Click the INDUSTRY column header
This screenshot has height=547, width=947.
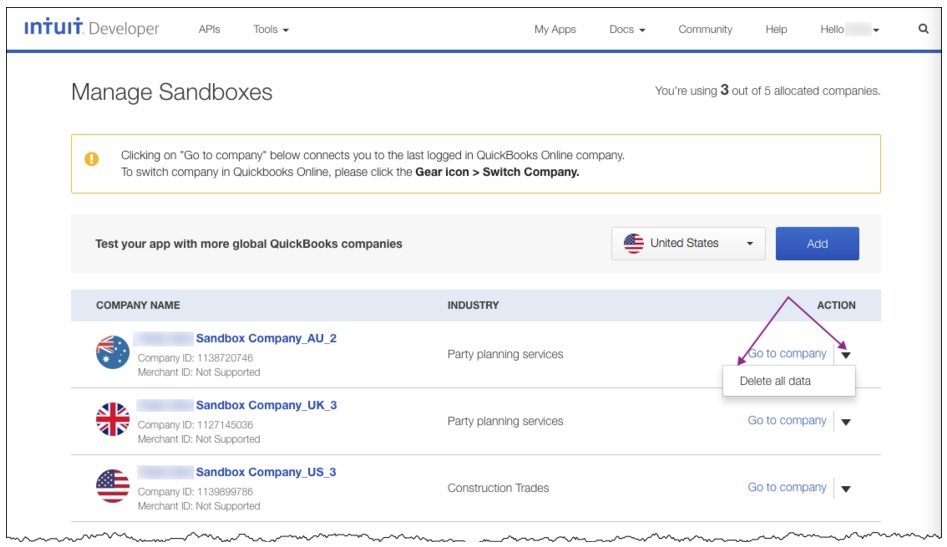coord(473,305)
